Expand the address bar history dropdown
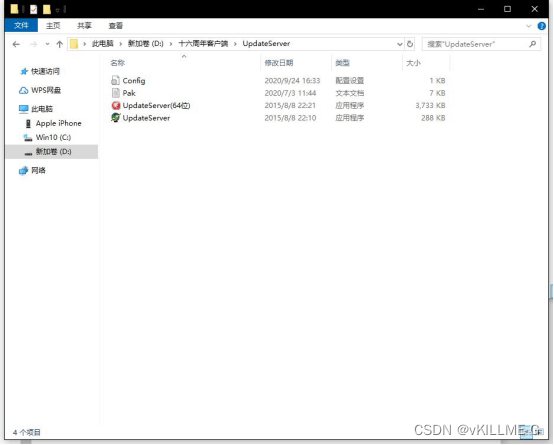554x445 pixels. click(x=400, y=44)
